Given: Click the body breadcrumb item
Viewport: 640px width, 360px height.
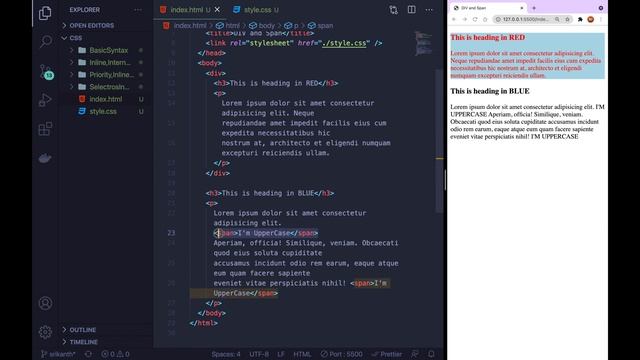Looking at the screenshot, I should click(262, 25).
